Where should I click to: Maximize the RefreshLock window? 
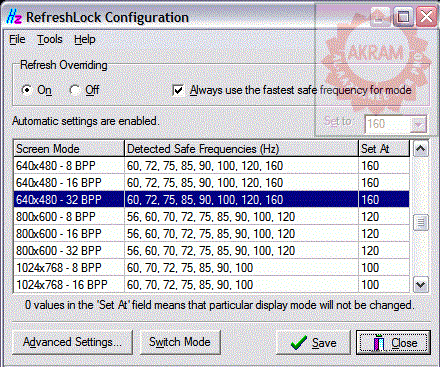tap(403, 17)
